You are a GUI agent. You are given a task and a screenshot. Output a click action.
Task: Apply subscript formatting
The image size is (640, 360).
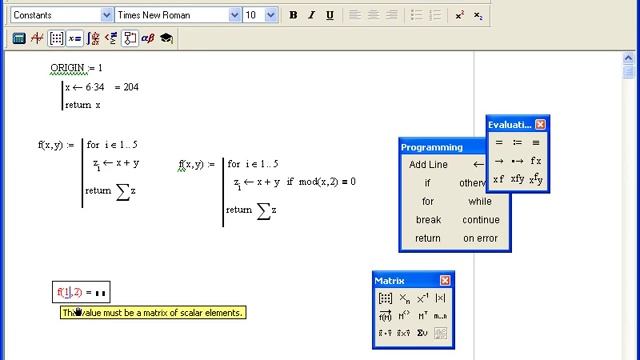point(478,15)
